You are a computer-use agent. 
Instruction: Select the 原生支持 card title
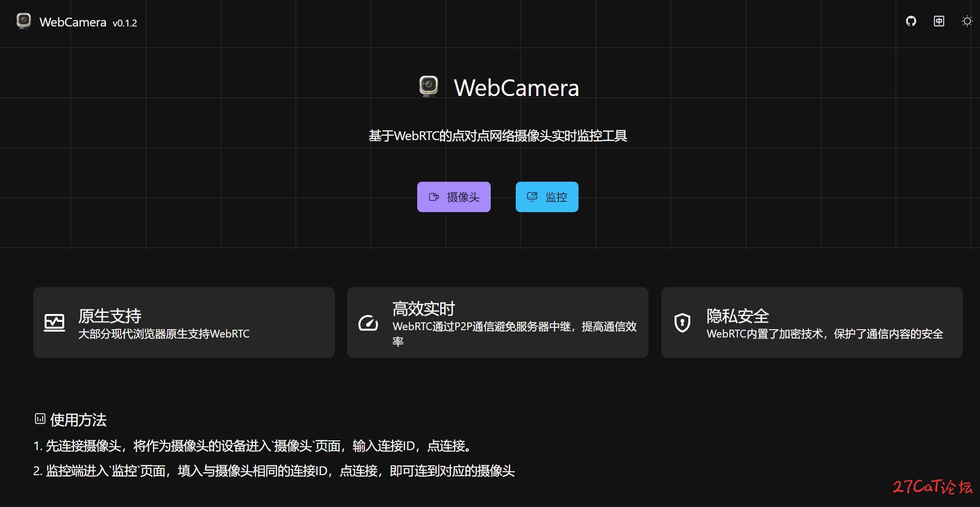pos(110,316)
